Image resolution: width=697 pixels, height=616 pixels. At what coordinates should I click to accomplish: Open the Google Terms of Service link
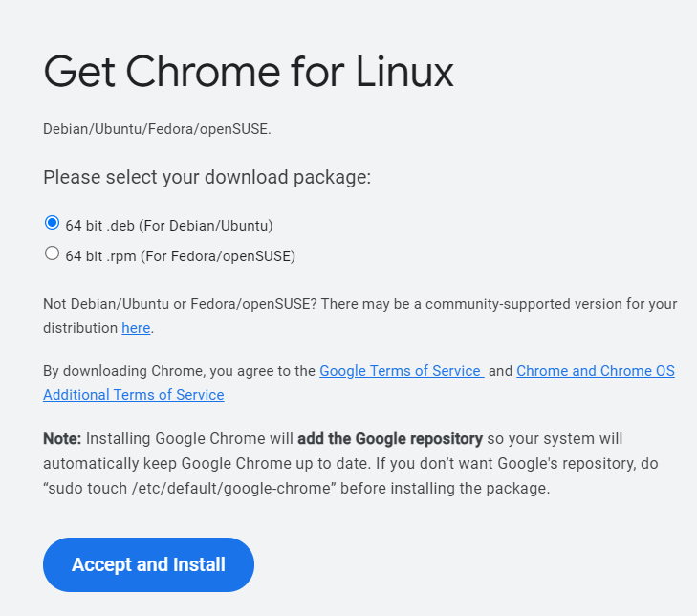click(402, 371)
